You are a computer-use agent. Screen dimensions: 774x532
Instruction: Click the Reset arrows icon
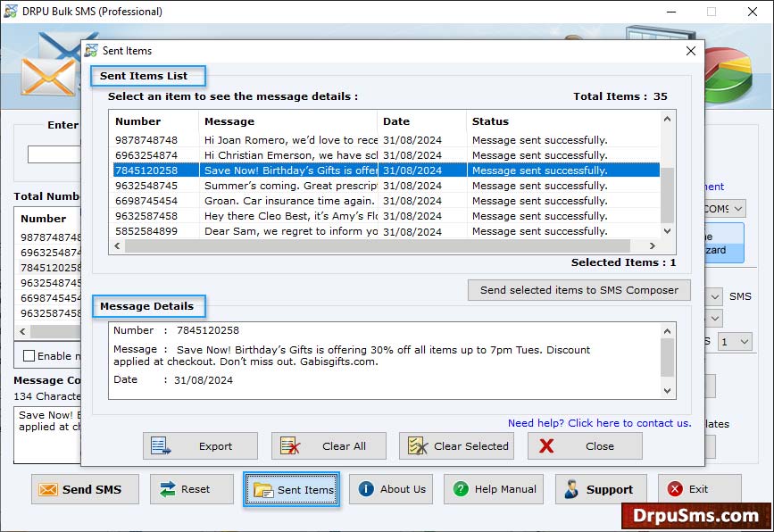pos(168,489)
